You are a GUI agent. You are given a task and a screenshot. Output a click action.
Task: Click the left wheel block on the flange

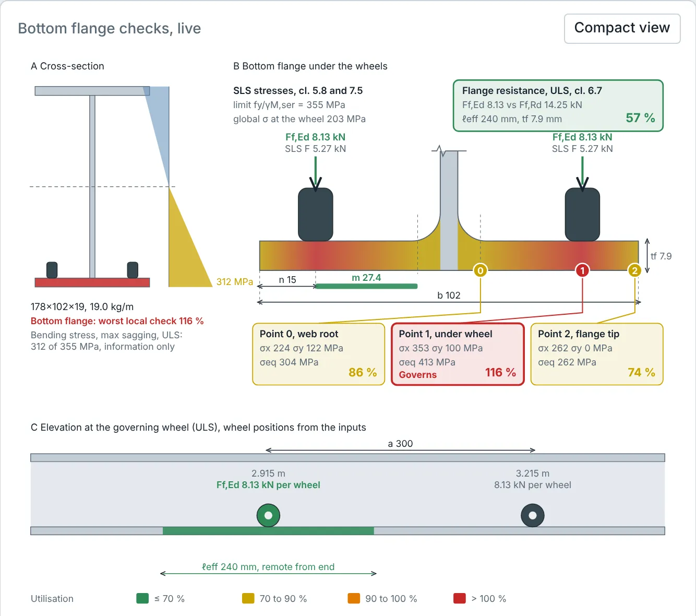315,215
